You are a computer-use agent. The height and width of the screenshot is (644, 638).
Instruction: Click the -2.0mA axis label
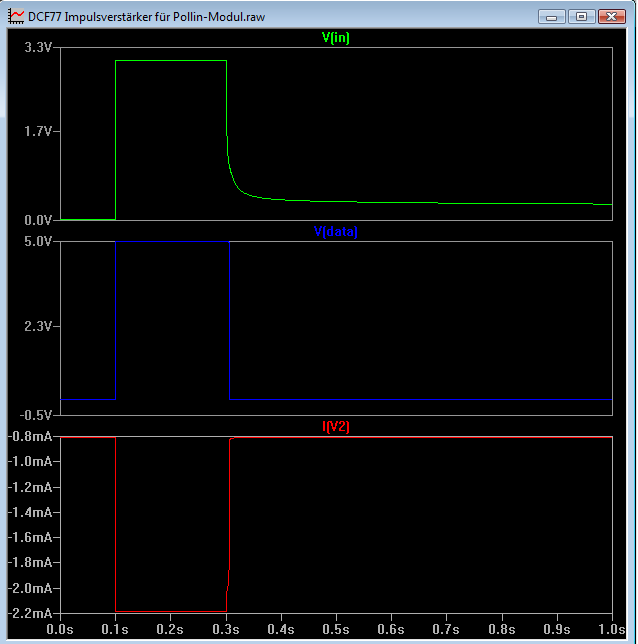pyautogui.click(x=30, y=589)
